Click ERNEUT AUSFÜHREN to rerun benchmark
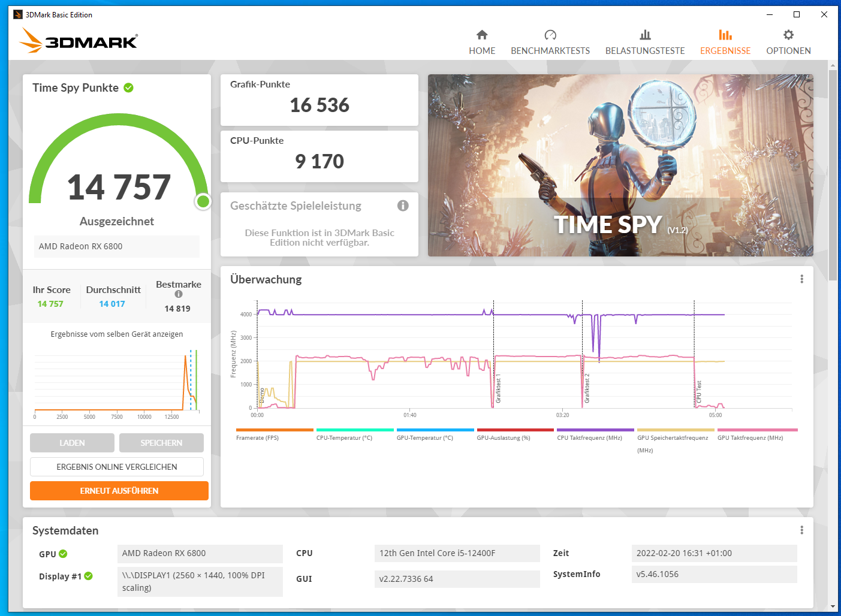 click(x=119, y=491)
